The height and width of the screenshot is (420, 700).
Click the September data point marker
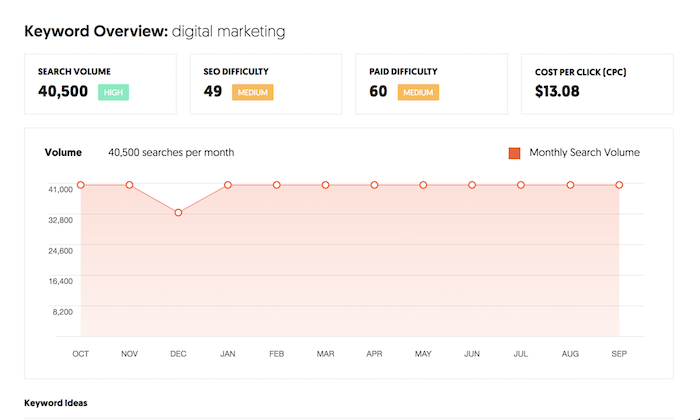(619, 185)
